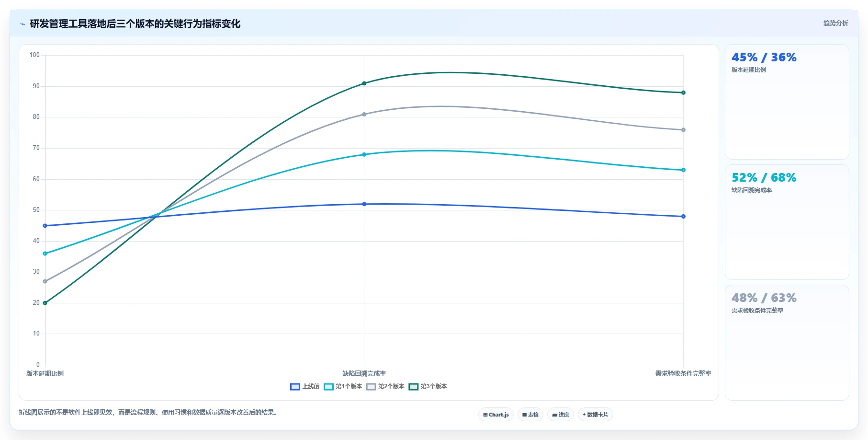Click the 数据卡片 tag
This screenshot has height=440, width=868.
coord(596,415)
